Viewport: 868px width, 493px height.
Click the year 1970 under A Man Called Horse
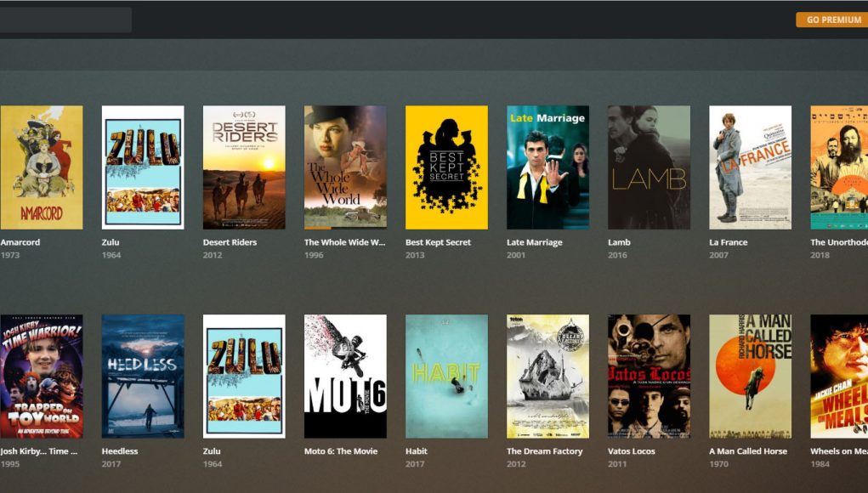719,464
